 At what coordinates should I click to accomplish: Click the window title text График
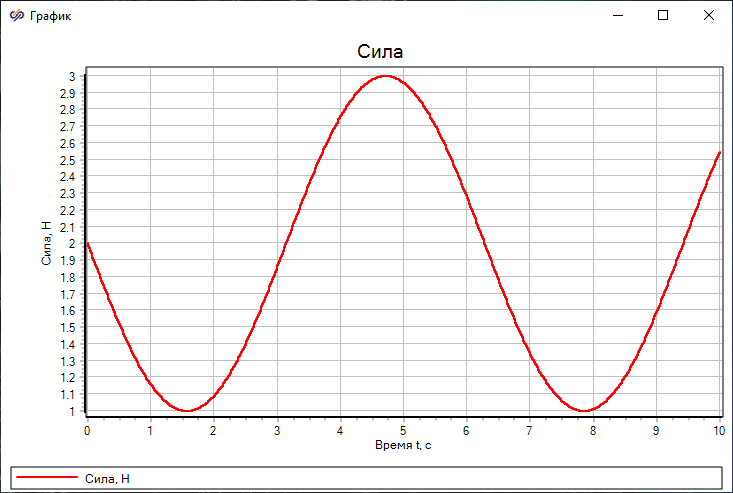(51, 16)
